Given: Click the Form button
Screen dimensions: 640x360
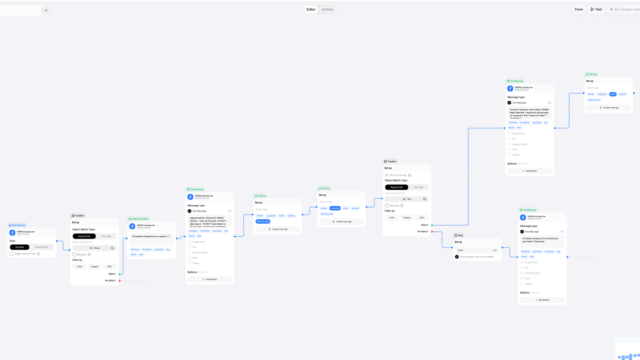Looking at the screenshot, I should (x=579, y=9).
